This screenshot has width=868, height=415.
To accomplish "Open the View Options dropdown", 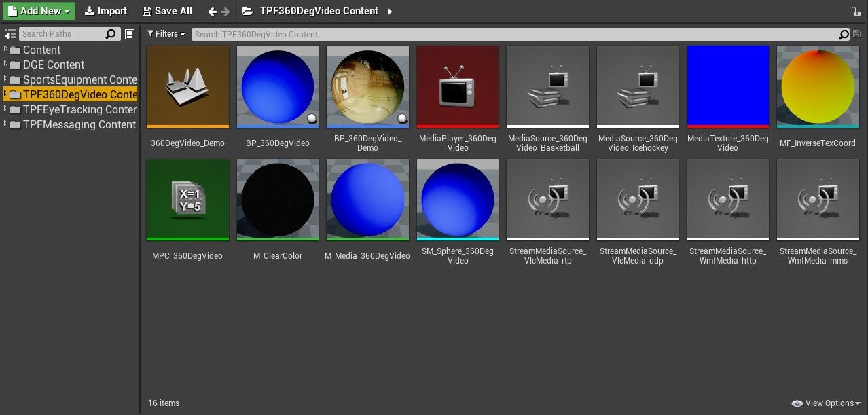I will [826, 403].
